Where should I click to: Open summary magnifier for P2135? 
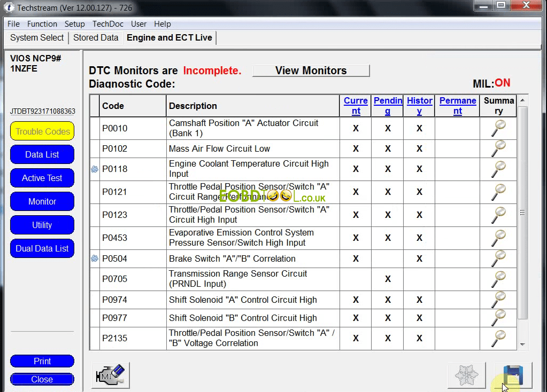498,339
